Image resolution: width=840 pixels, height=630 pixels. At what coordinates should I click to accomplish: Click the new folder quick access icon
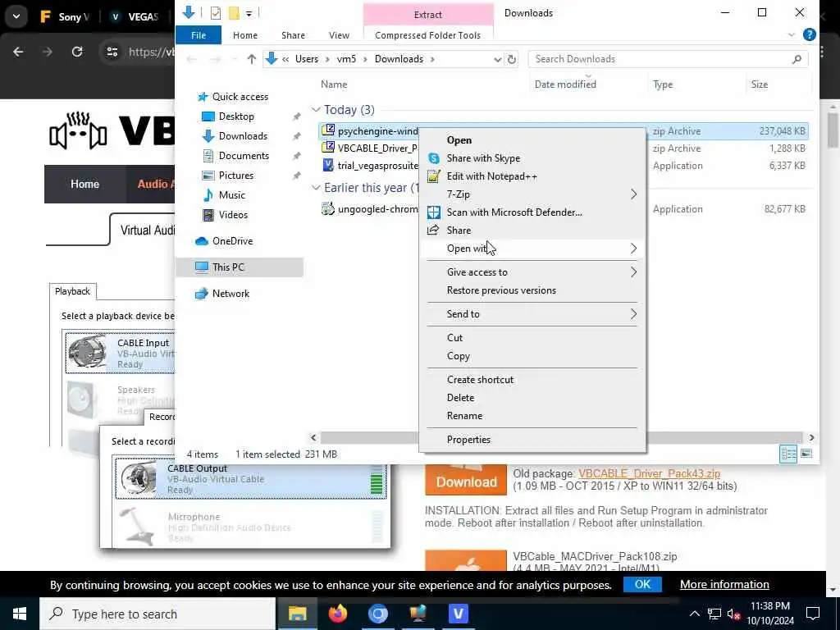pos(234,13)
